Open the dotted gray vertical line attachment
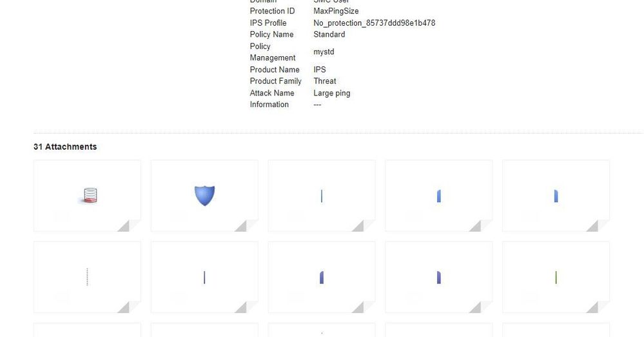The width and height of the screenshot is (644, 337). click(87, 278)
